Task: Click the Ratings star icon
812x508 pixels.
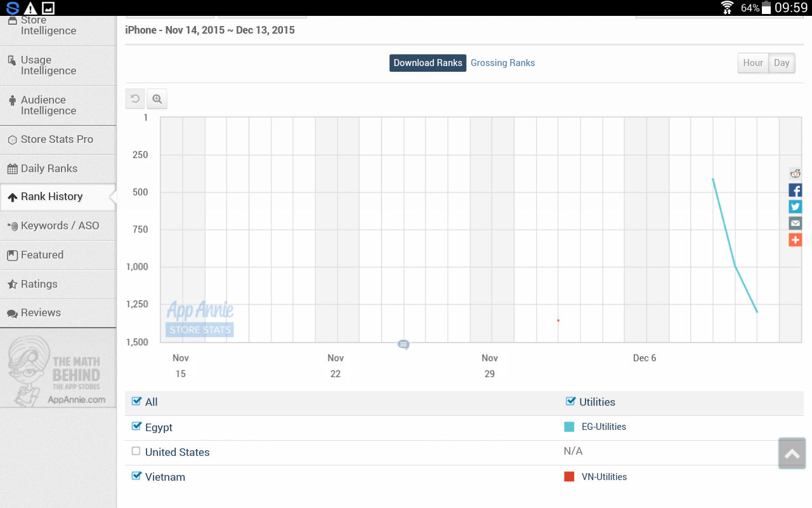Action: [12, 284]
